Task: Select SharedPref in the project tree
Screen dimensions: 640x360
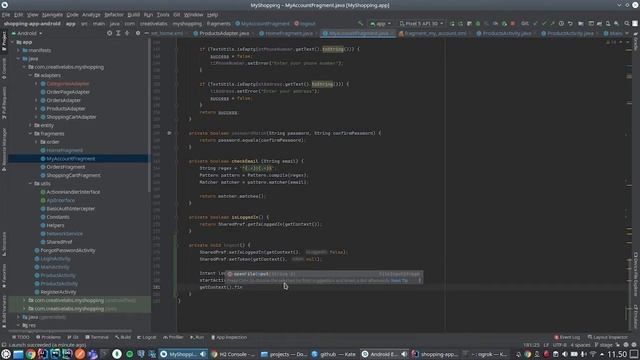Action: (x=59, y=242)
